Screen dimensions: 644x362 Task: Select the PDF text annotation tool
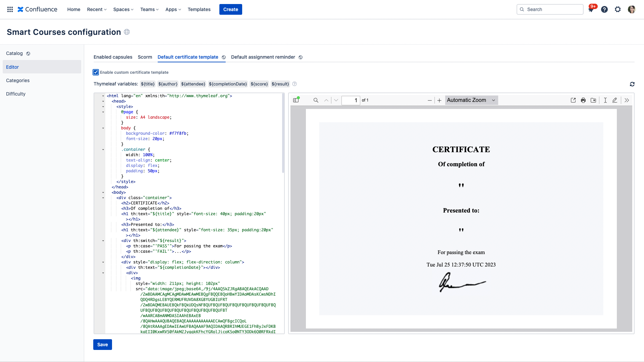605,100
